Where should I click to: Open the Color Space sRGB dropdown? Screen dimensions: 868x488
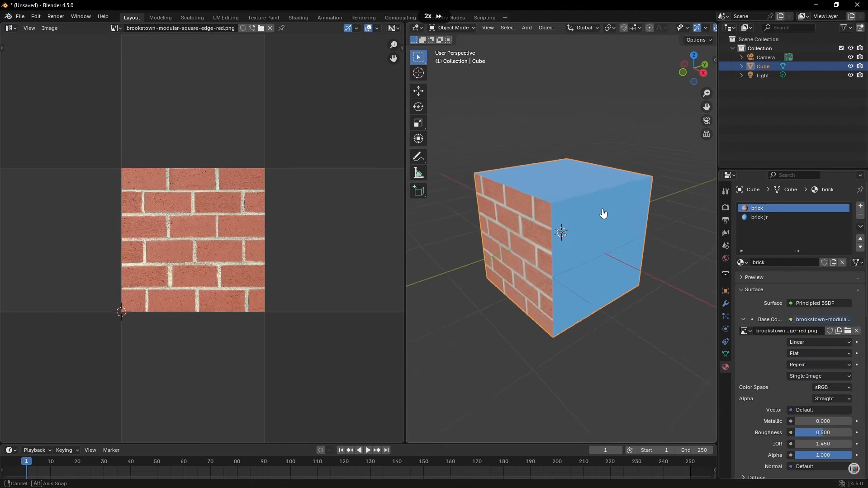[x=832, y=388]
